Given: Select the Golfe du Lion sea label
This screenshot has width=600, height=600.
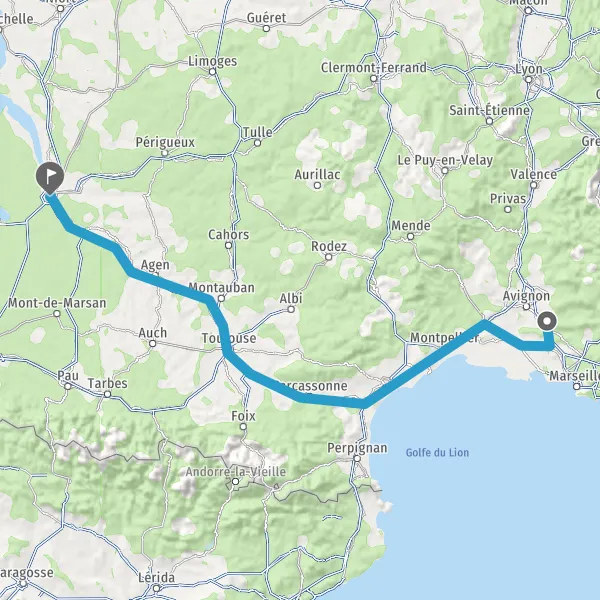Looking at the screenshot, I should coord(437,453).
